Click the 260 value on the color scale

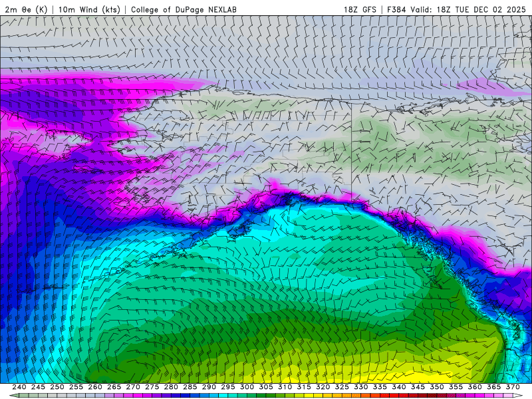(95, 387)
